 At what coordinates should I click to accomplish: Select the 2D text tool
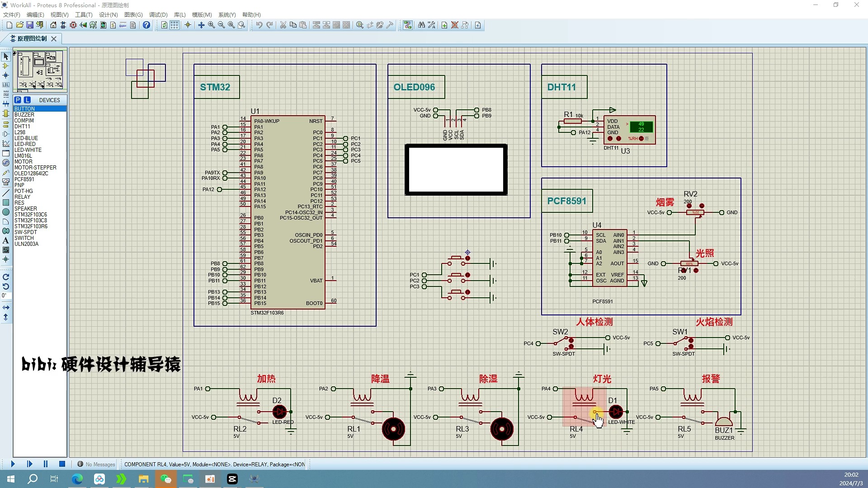pos(6,241)
